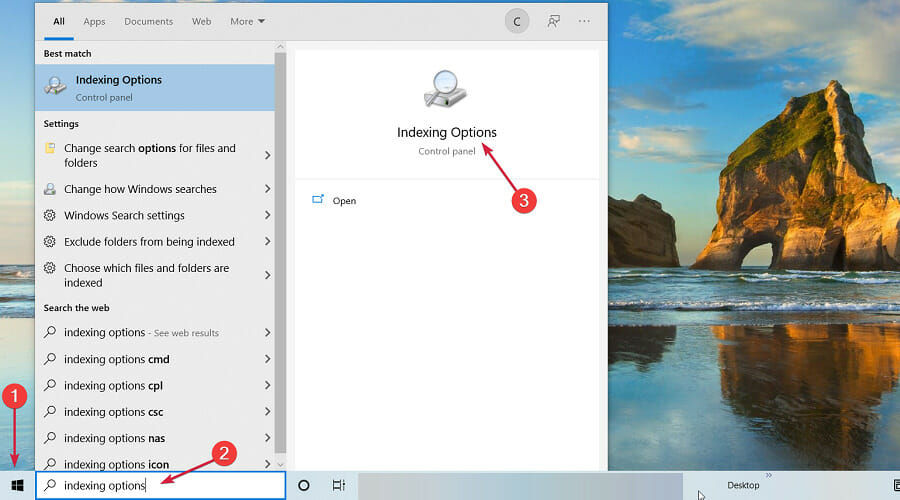Open Exclude folders from being indexed
Screen dimensions: 900x500
pos(149,242)
